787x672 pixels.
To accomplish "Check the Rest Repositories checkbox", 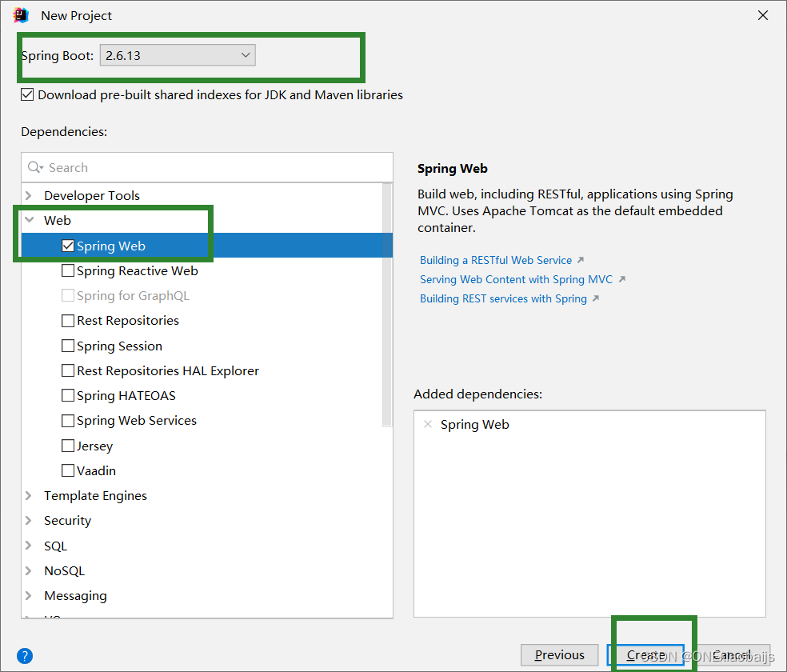I will (x=68, y=320).
